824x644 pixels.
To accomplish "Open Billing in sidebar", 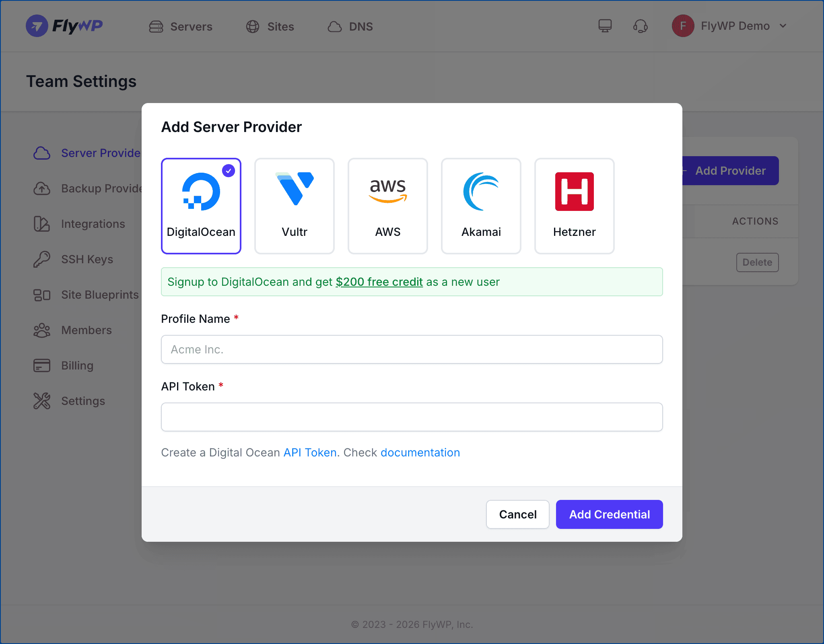I will pos(63,365).
